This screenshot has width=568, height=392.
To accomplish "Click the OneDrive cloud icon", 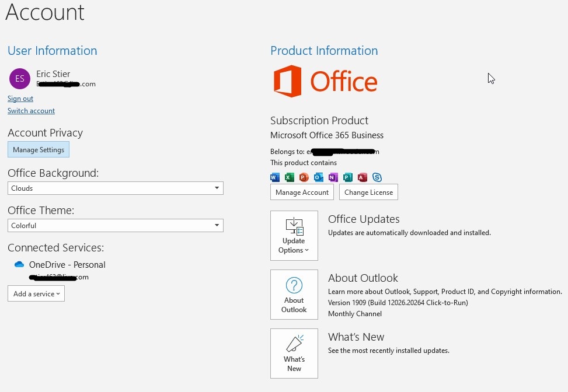I will click(19, 265).
